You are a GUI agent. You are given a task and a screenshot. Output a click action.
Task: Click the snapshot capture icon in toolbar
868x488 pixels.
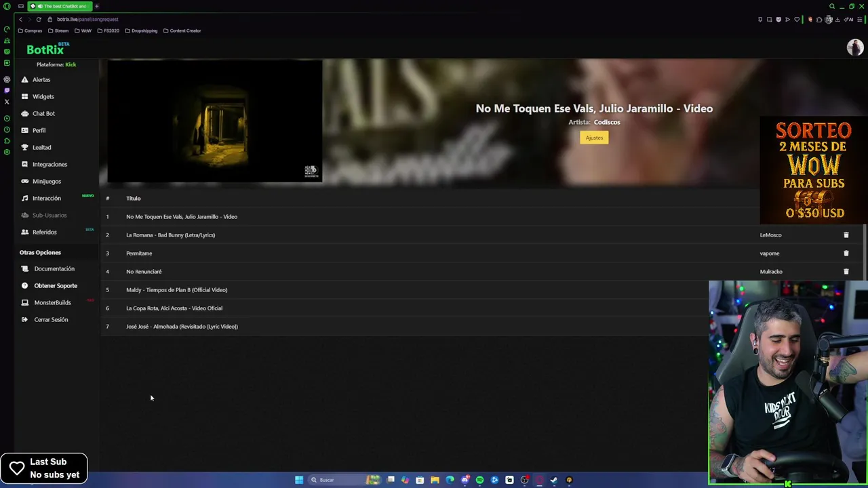coord(769,20)
